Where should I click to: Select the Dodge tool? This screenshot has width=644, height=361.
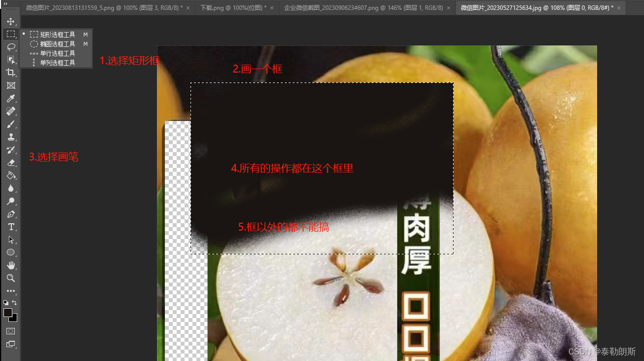[11, 201]
